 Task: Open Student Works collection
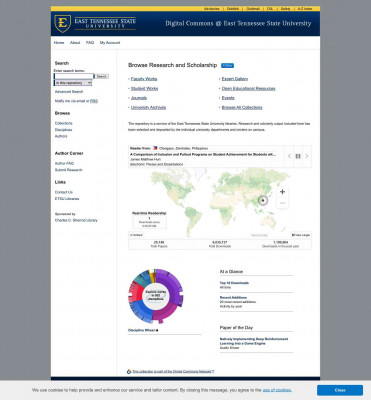144,89
